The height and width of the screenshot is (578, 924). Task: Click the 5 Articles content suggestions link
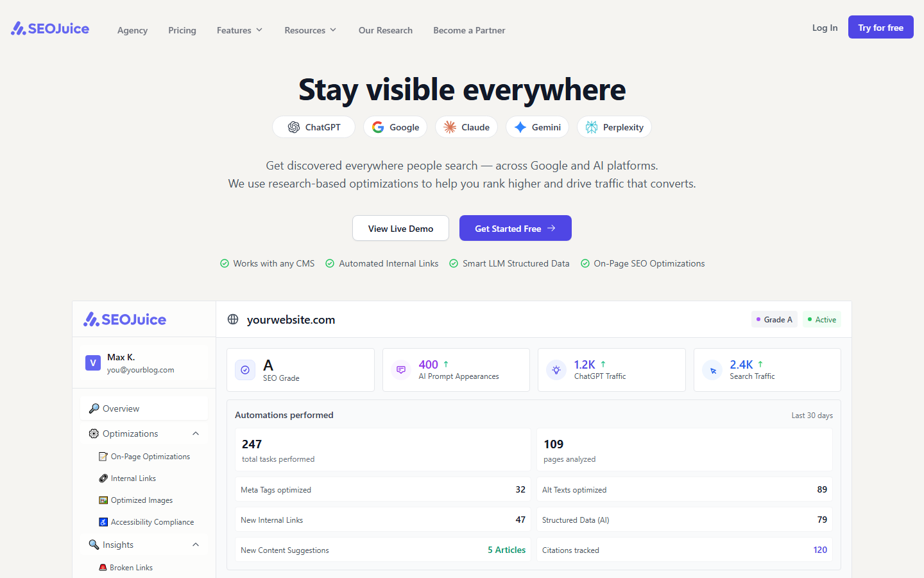506,550
